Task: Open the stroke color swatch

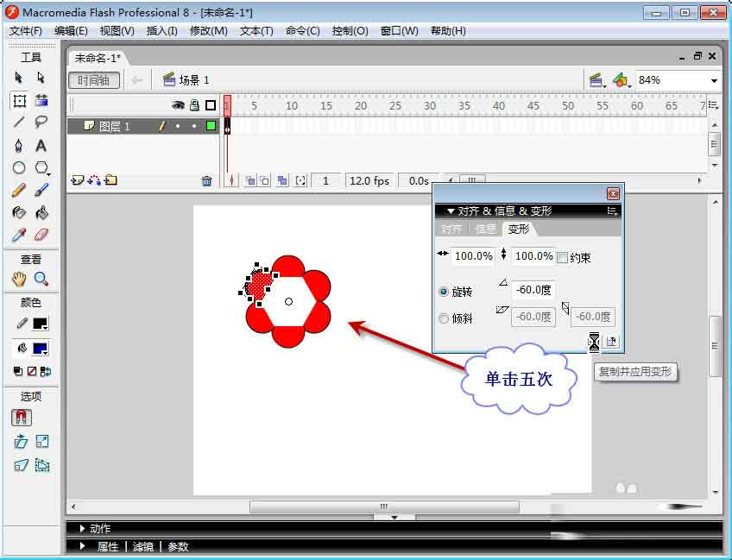Action: click(41, 324)
